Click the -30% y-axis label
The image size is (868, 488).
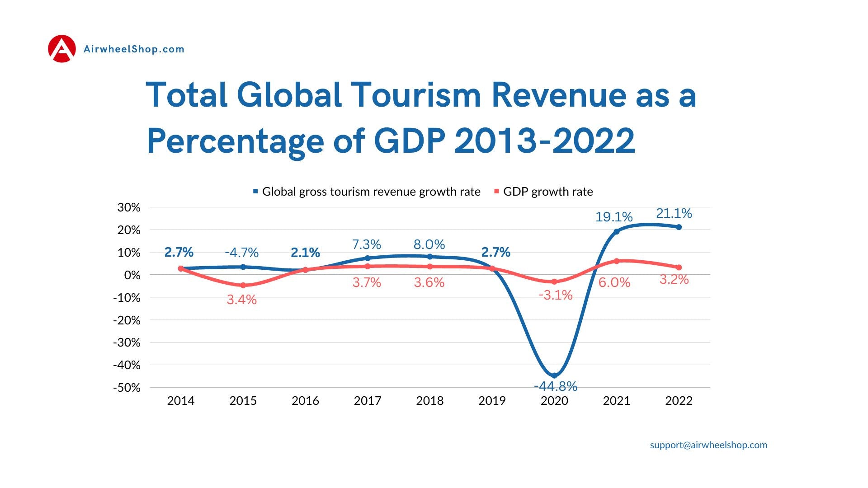[127, 343]
